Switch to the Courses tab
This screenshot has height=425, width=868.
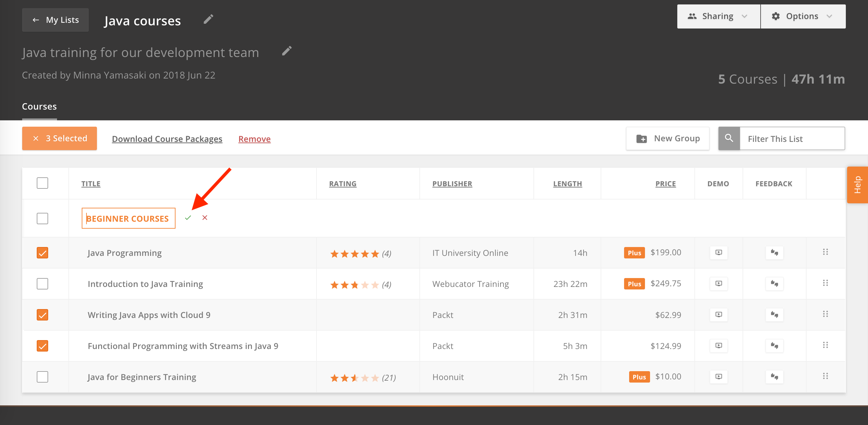coord(39,107)
